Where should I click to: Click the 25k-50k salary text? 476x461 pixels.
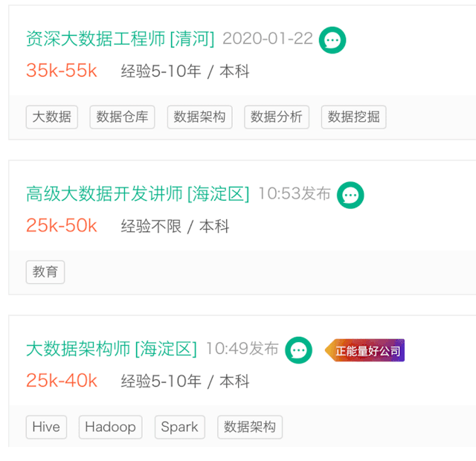pos(62,226)
